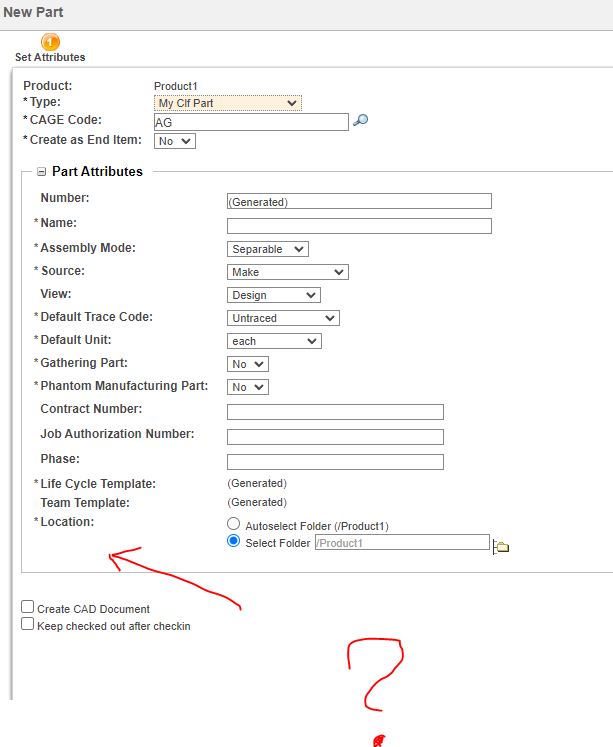Open the Type dropdown
This screenshot has width=613, height=747.
click(227, 103)
